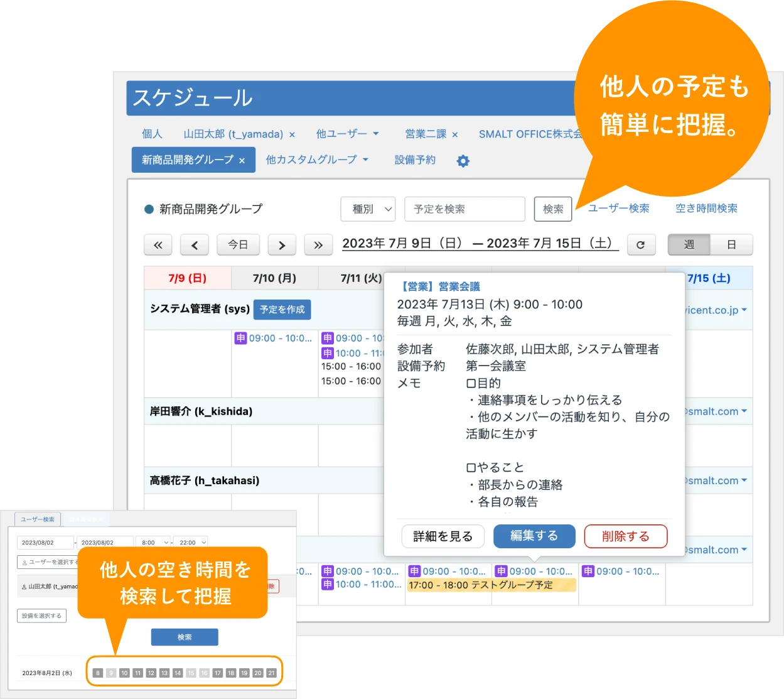Click the 予定を検索 search field

point(464,209)
